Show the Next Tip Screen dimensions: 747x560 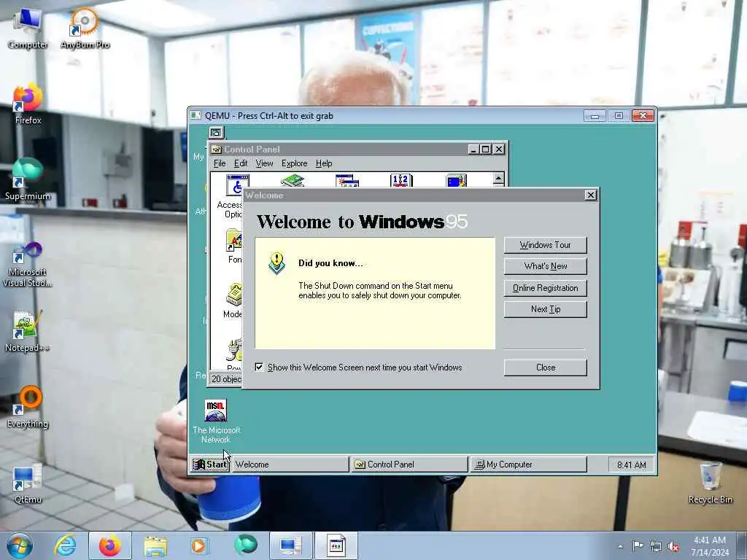pos(546,309)
